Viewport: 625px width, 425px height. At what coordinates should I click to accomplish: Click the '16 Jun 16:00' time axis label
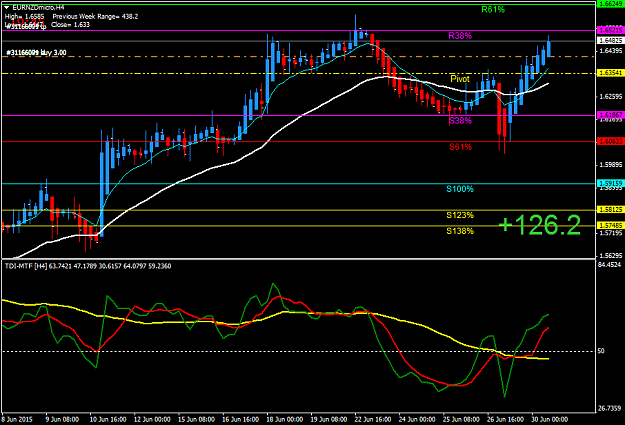pos(241,419)
